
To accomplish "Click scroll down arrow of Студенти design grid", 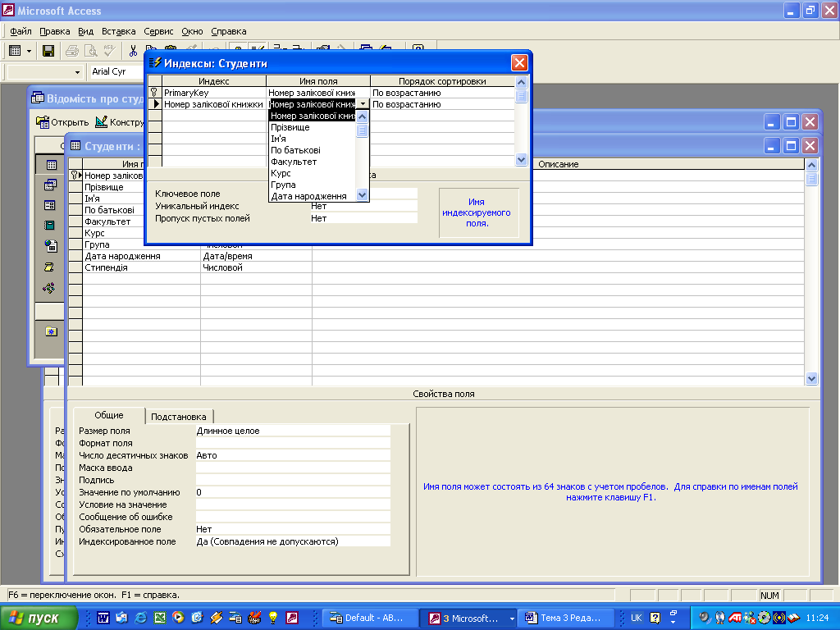I will 811,378.
